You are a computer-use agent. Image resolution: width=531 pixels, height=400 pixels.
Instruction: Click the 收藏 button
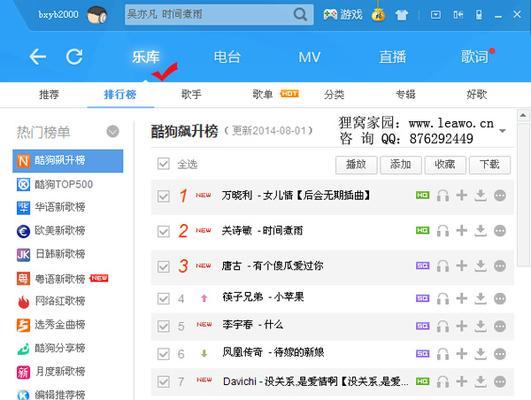tap(445, 165)
